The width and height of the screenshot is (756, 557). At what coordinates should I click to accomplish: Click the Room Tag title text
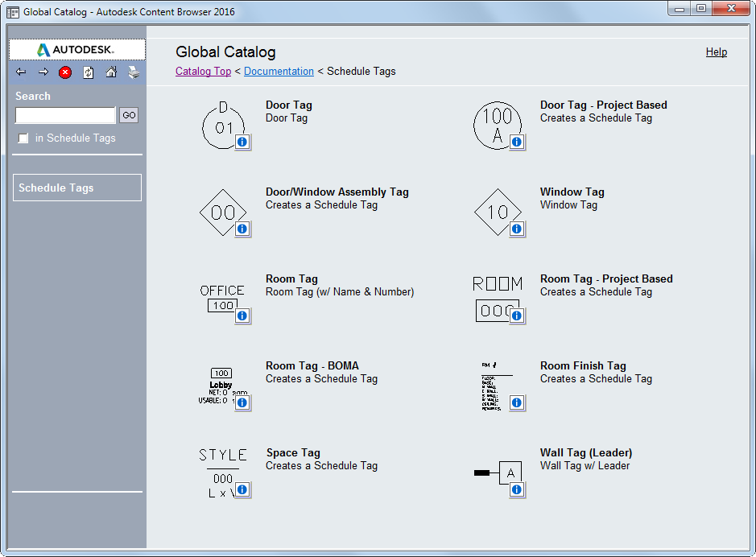[291, 279]
